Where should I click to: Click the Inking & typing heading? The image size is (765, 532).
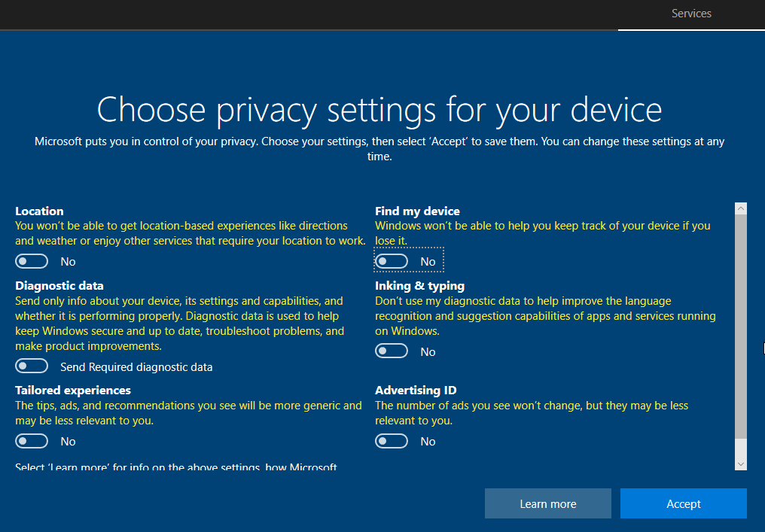[x=419, y=286]
